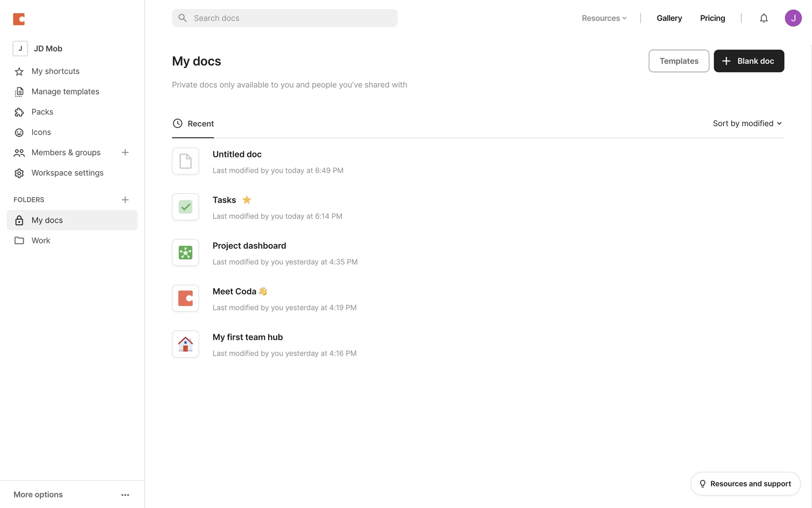The width and height of the screenshot is (812, 508).
Task: Open the Work folder
Action: (41, 240)
